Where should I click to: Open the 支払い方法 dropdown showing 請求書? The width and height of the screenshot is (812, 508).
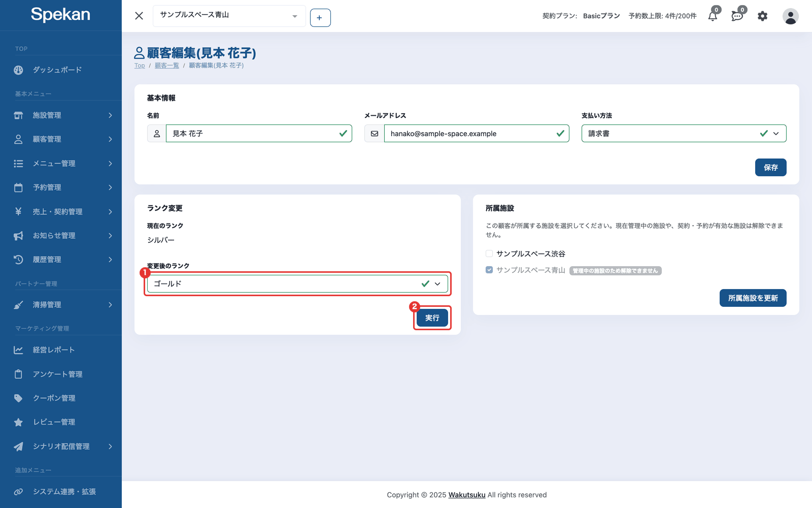click(684, 134)
